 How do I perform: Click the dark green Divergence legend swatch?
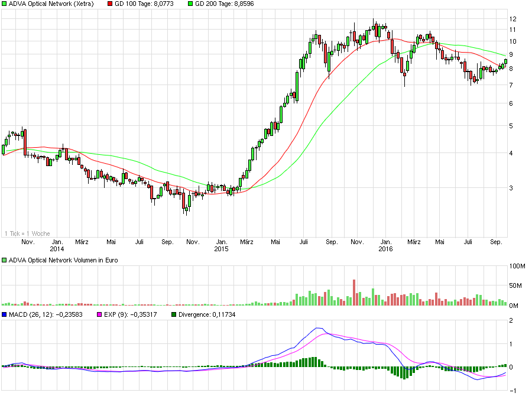[x=174, y=314]
